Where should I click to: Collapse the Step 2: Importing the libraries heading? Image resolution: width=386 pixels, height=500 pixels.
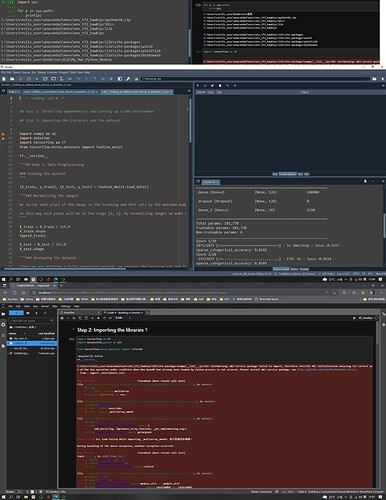(73, 329)
